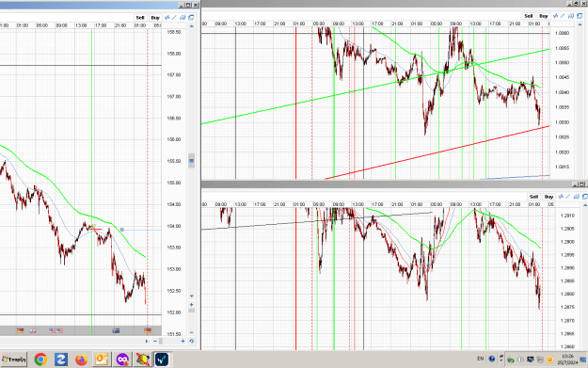Screen dimensions: 588x368
Task: Click the vertical zoom minus button in the left chart
Action: 192,333
